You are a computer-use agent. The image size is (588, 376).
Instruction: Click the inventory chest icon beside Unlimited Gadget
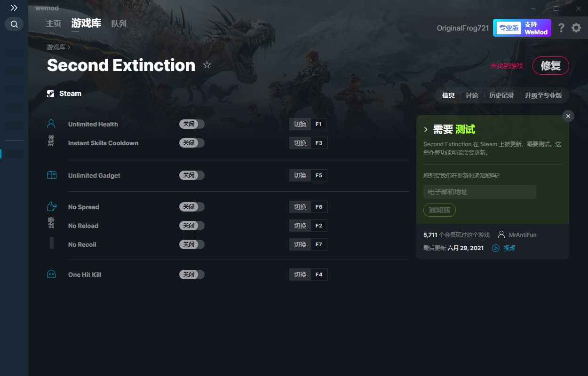52,175
